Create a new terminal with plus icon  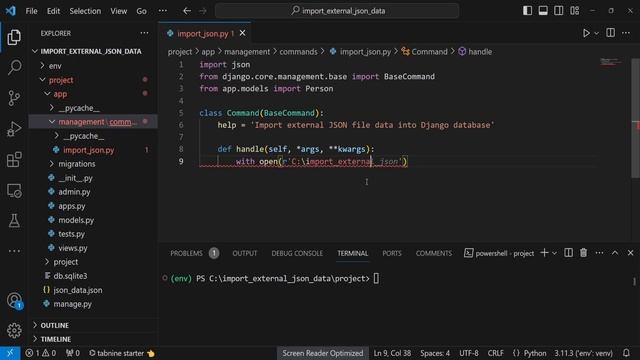click(x=544, y=253)
